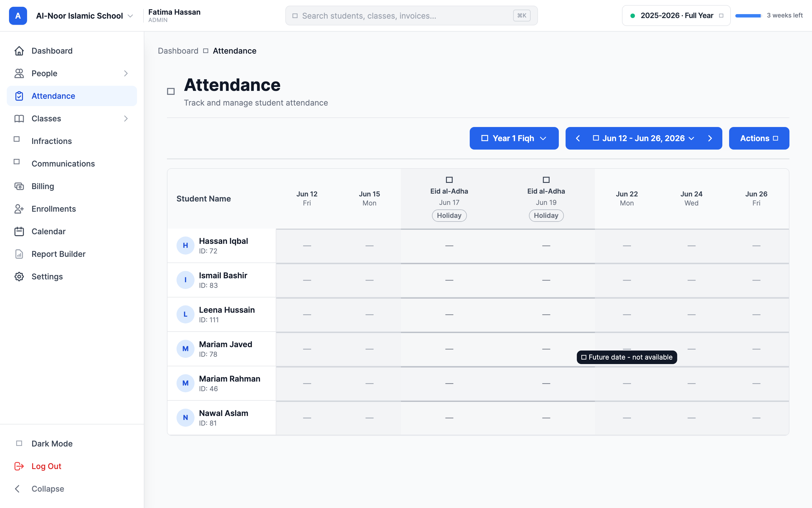
Task: Click the Future date tooltip
Action: pyautogui.click(x=627, y=357)
